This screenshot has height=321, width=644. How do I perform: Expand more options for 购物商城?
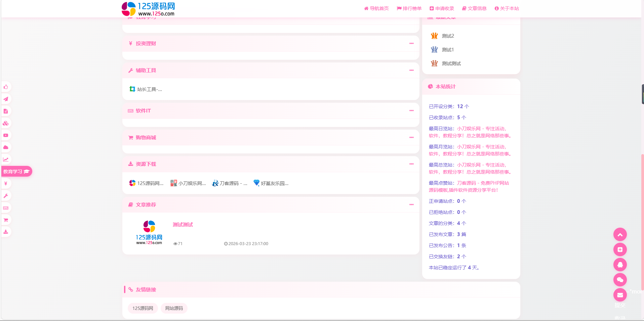pyautogui.click(x=411, y=137)
